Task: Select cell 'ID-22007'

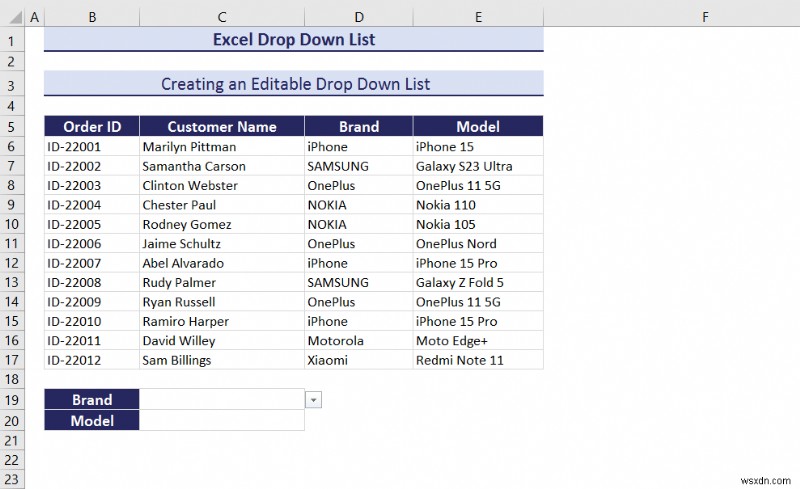Action: [92, 263]
